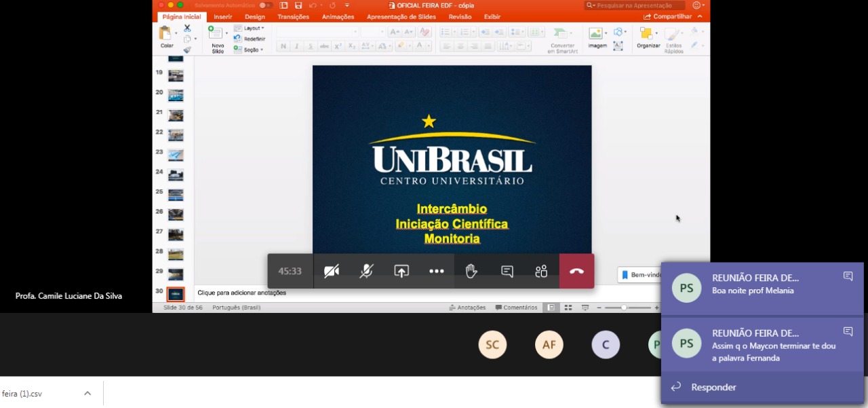Turn on the camera in the call toolbar
The image size is (868, 408).
pos(332,271)
